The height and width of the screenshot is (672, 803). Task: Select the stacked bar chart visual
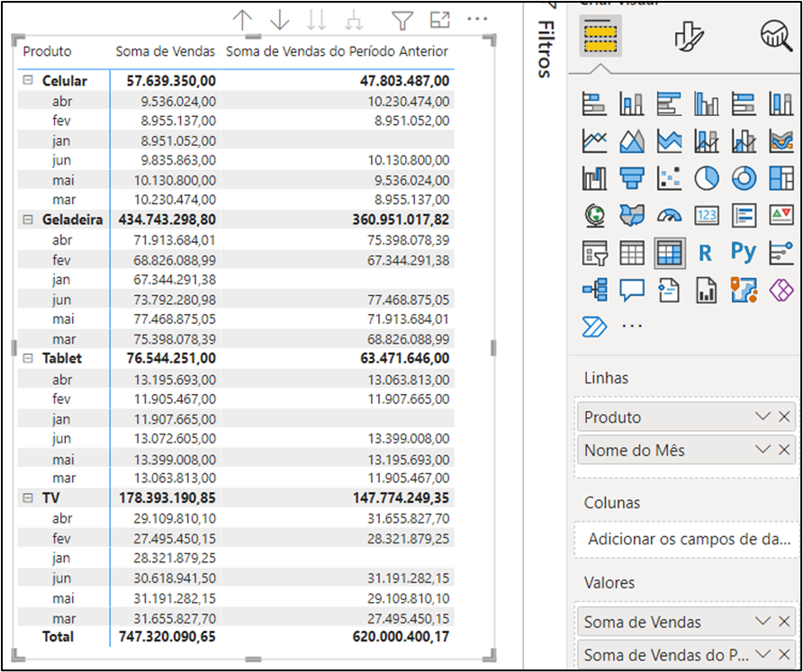click(594, 103)
